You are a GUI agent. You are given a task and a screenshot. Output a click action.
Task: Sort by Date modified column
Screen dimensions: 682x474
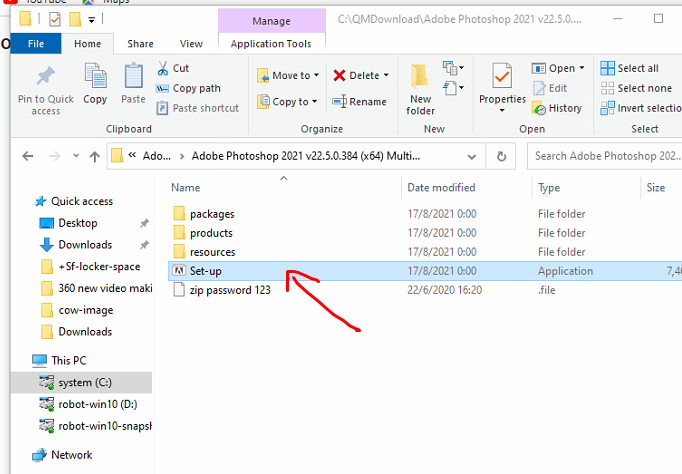pos(441,188)
